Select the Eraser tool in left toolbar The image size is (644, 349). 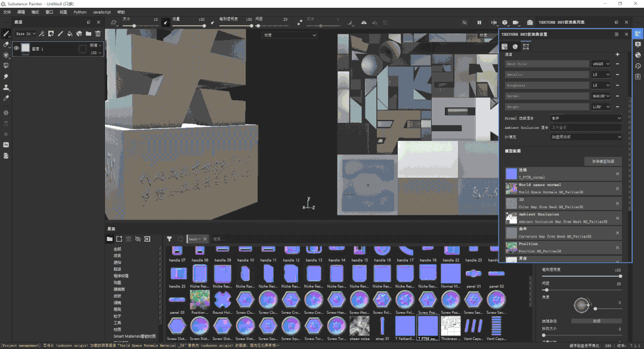[6, 44]
